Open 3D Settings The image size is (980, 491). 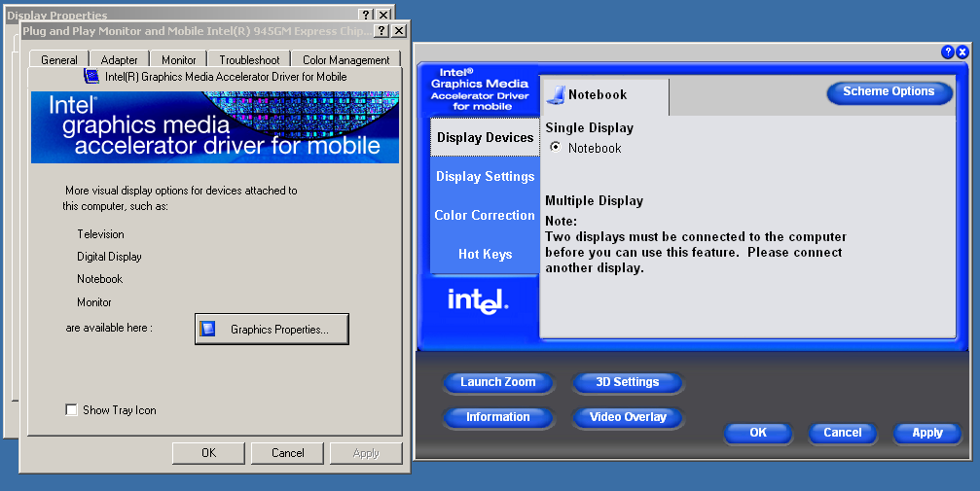(x=628, y=382)
